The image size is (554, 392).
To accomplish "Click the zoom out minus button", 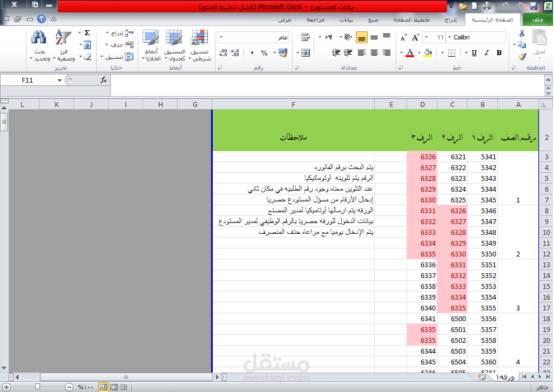I will 69,387.
